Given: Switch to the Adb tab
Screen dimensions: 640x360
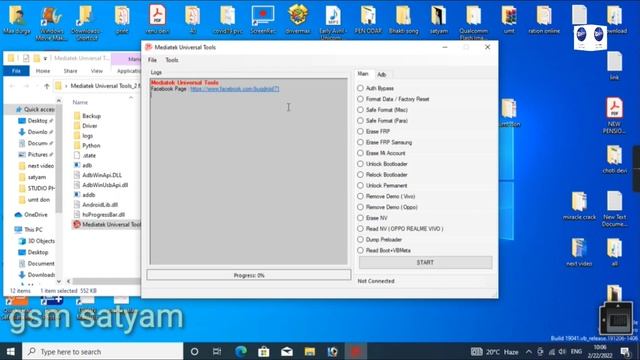Looking at the screenshot, I should (382, 75).
